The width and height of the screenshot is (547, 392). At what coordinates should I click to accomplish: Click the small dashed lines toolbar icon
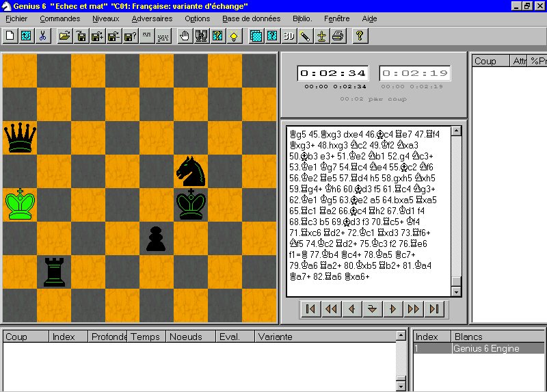[x=146, y=36]
